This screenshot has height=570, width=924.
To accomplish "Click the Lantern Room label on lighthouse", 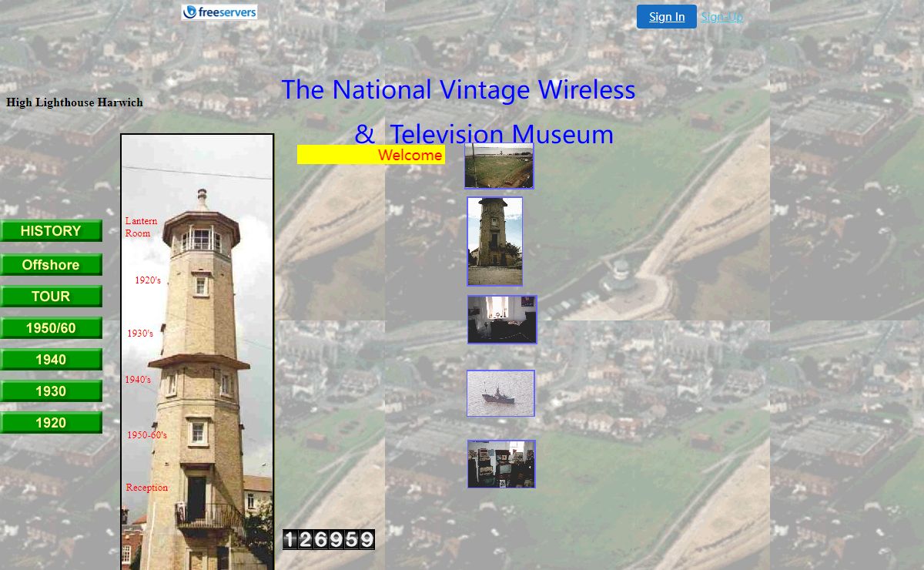I will click(x=141, y=227).
